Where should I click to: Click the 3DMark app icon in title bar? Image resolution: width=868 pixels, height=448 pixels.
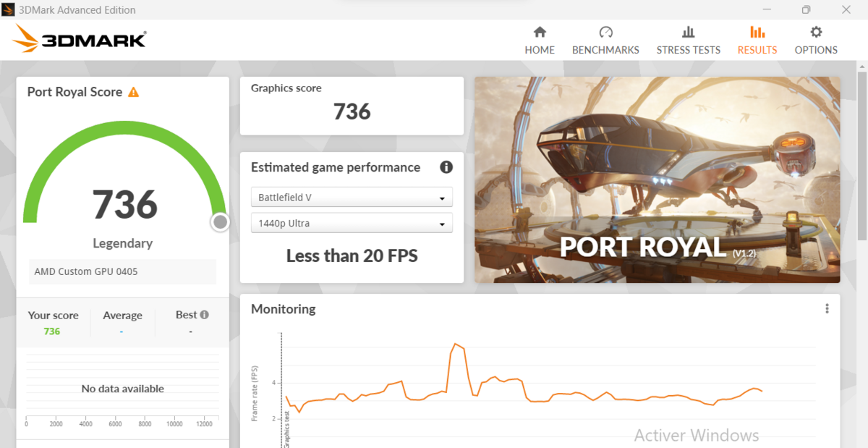(x=7, y=9)
